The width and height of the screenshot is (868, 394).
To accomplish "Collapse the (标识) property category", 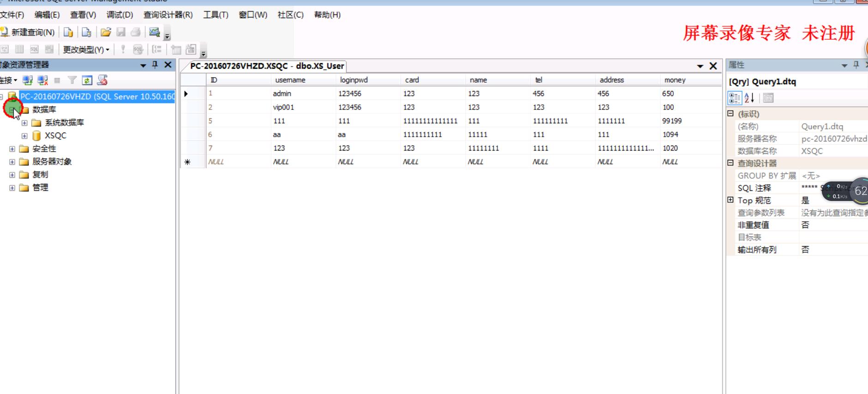I will coord(730,114).
